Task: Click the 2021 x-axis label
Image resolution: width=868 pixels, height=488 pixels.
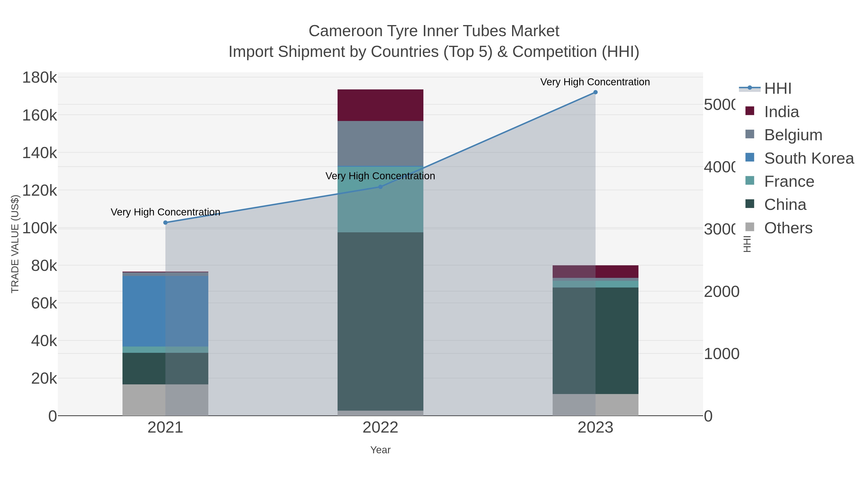Action: click(165, 428)
